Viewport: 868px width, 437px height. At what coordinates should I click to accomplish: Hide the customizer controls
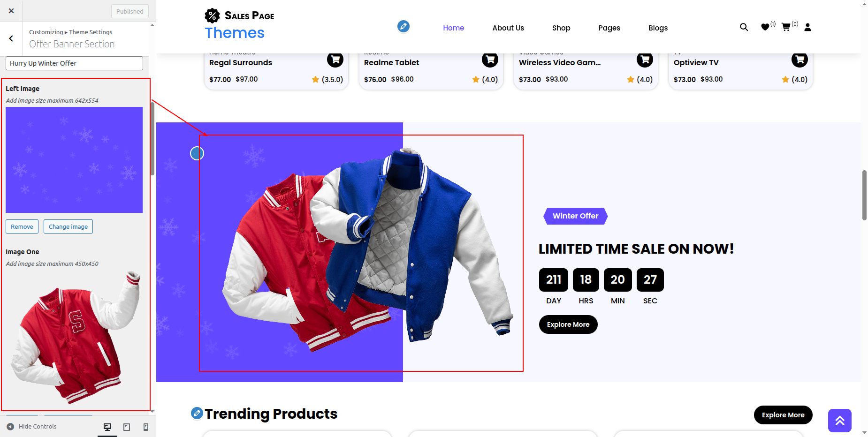click(32, 427)
